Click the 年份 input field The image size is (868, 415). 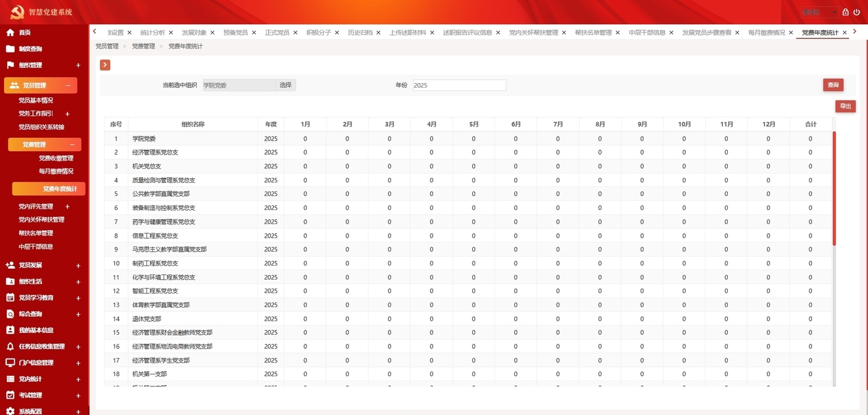[459, 85]
